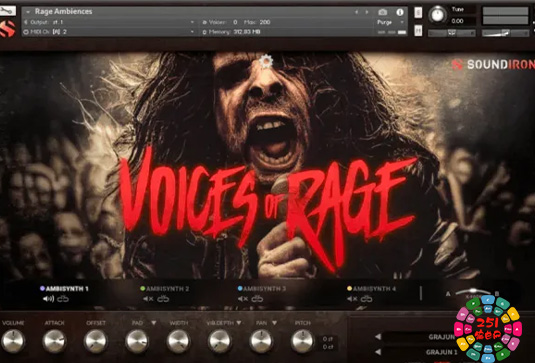Image resolution: width=535 pixels, height=363 pixels.
Task: Select the Ambisynth 1 layer tab
Action: [64, 289]
